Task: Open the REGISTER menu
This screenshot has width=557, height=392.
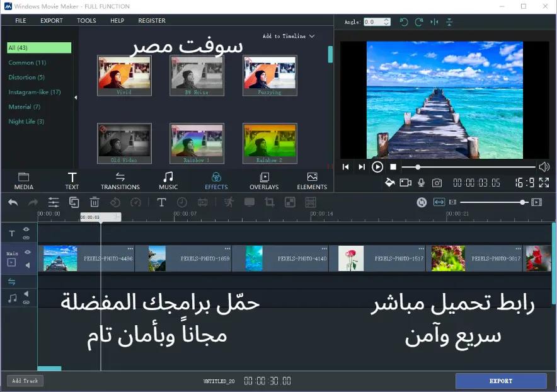Action: click(152, 21)
